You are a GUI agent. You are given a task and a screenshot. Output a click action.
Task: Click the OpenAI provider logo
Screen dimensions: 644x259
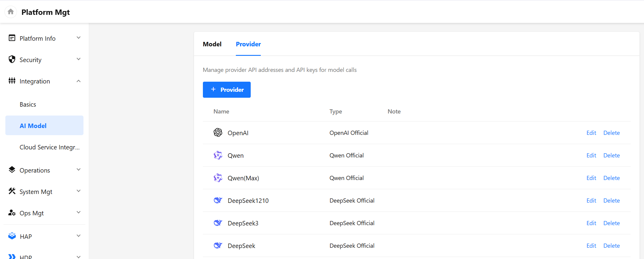pyautogui.click(x=218, y=132)
